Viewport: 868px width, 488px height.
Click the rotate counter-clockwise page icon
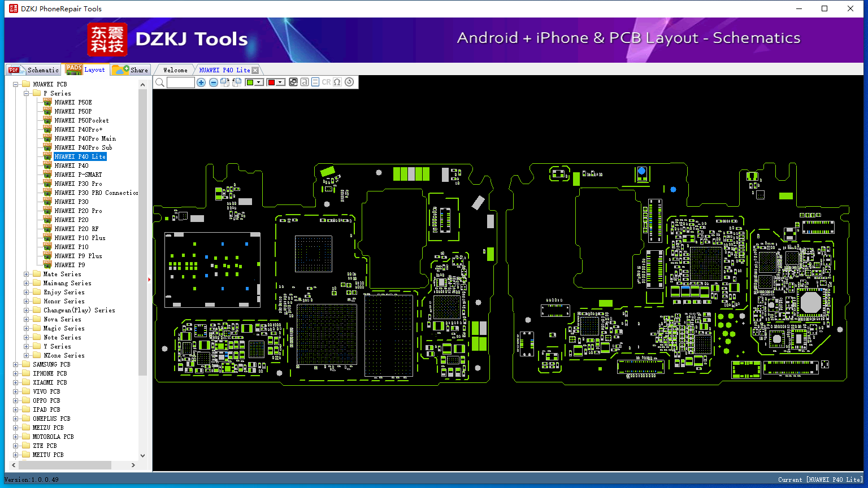pos(237,82)
